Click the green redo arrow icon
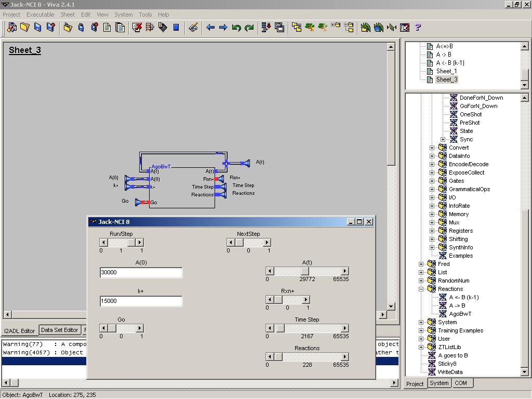Image resolution: width=532 pixels, height=399 pixels. 249,28
